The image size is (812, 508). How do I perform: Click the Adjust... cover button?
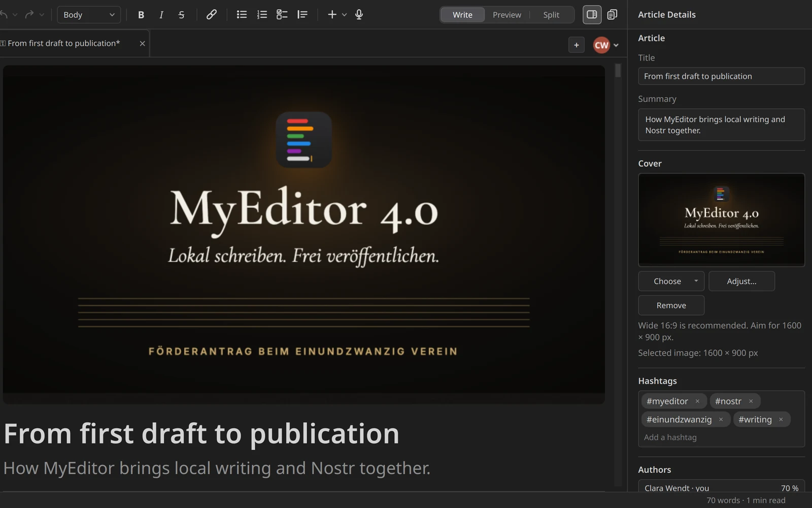pyautogui.click(x=741, y=281)
